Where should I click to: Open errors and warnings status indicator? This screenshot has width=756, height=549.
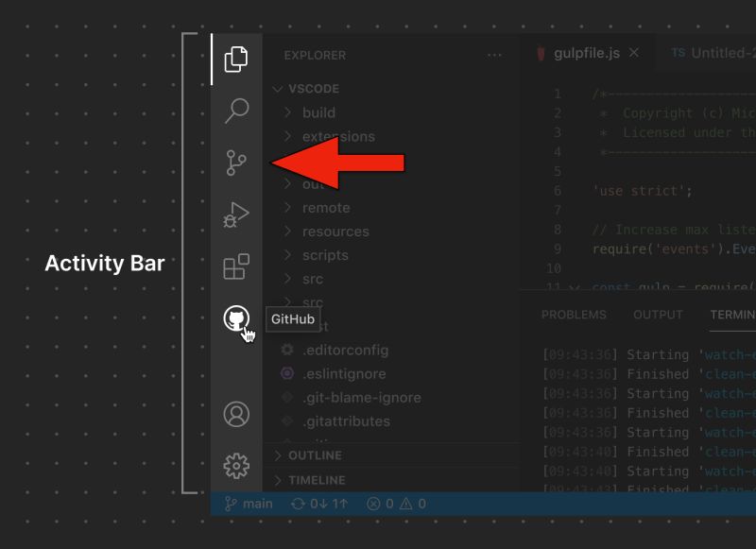(396, 504)
